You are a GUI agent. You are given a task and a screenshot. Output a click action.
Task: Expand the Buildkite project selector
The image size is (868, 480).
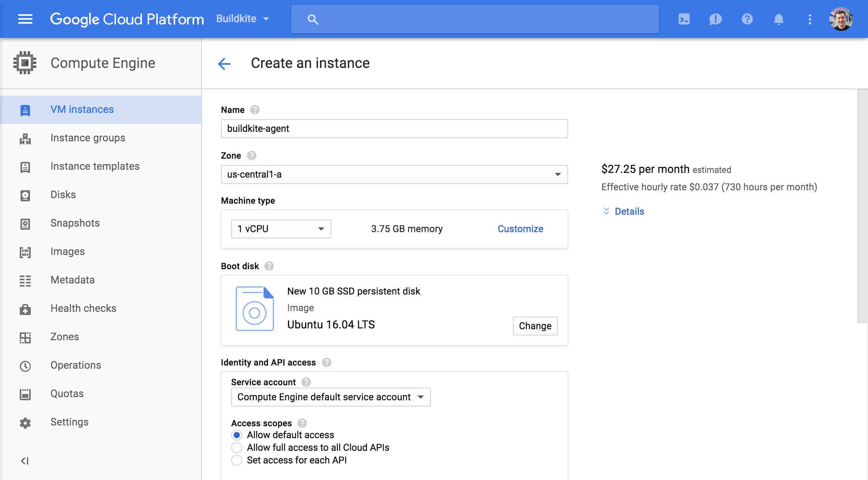click(x=242, y=19)
